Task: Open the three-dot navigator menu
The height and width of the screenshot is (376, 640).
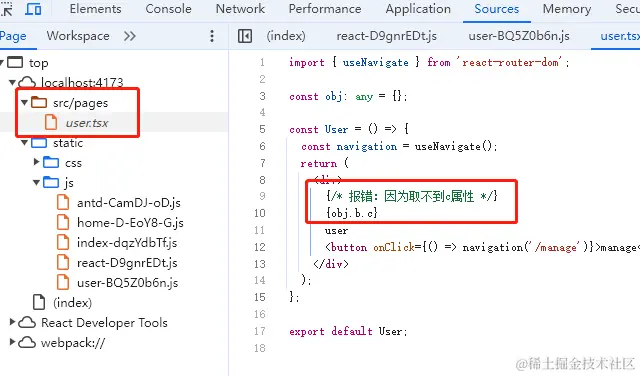Action: (212, 36)
